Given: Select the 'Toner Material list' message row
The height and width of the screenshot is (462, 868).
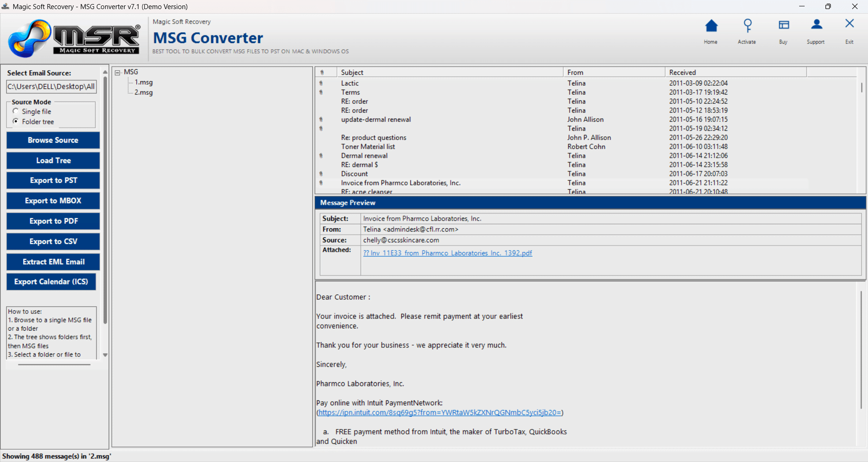Looking at the screenshot, I should coord(561,147).
